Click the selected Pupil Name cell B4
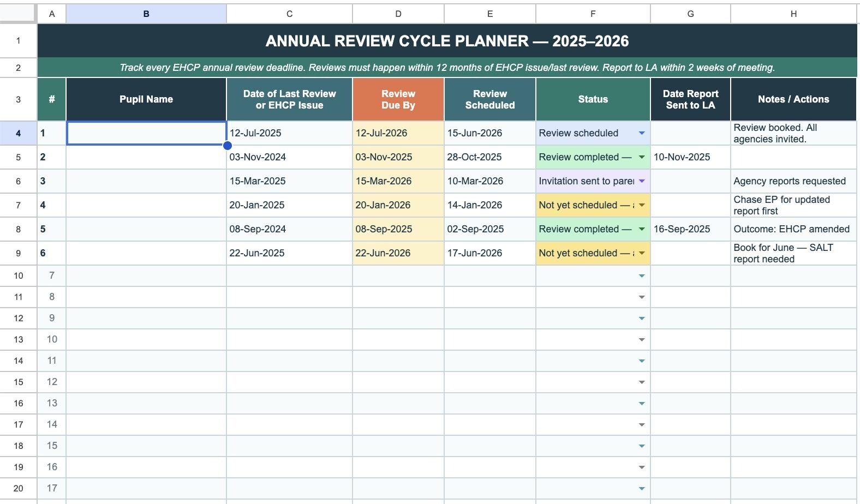The width and height of the screenshot is (860, 504). point(146,133)
